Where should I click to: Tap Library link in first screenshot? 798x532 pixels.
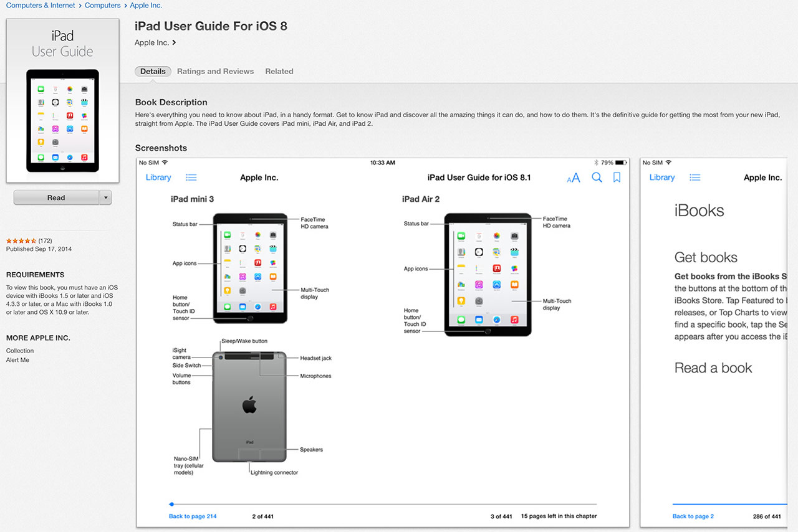(158, 178)
